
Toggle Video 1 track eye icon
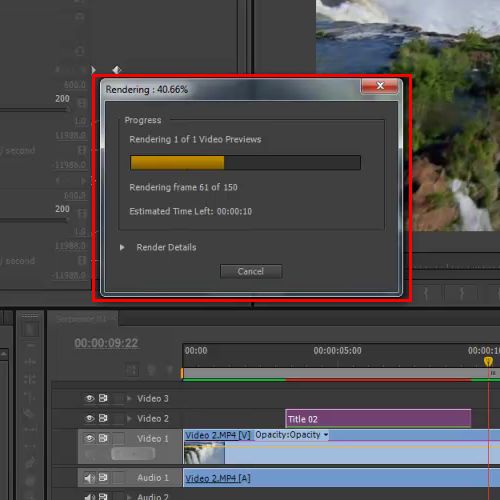pos(89,438)
